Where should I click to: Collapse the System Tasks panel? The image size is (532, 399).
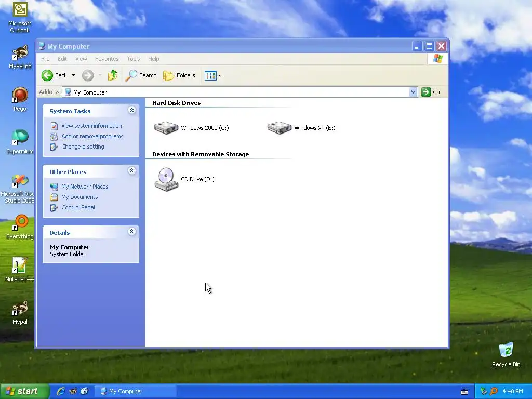point(131,110)
